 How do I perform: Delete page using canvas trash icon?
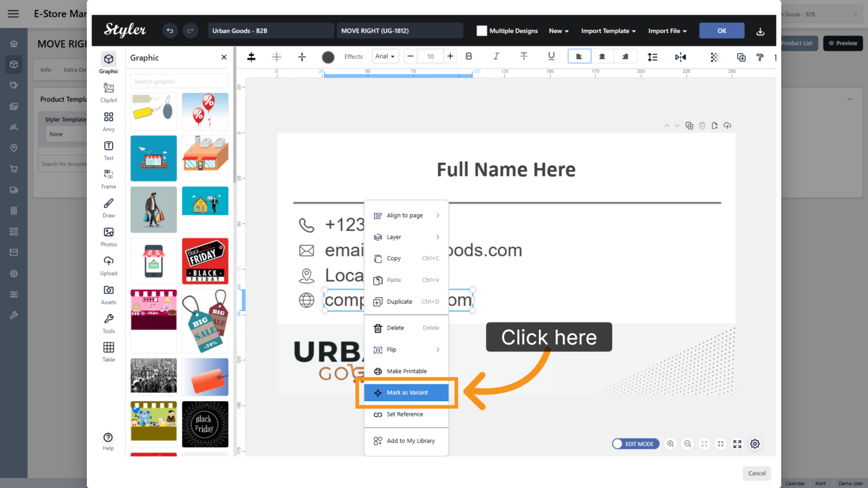[702, 125]
